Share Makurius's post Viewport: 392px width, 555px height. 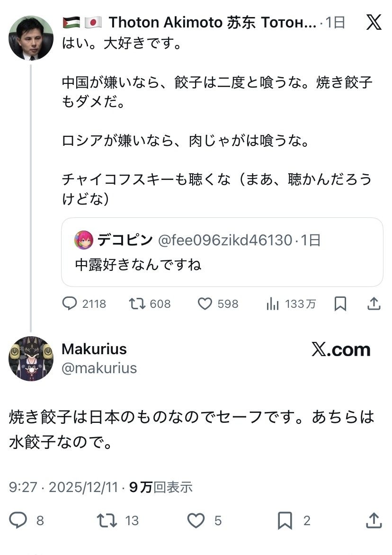(374, 520)
